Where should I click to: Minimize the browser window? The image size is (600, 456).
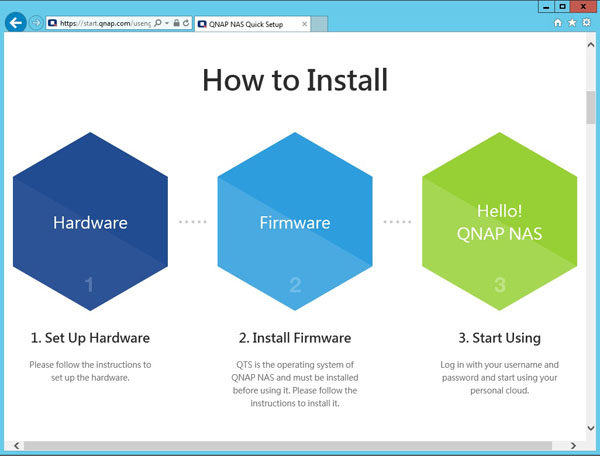coord(546,7)
